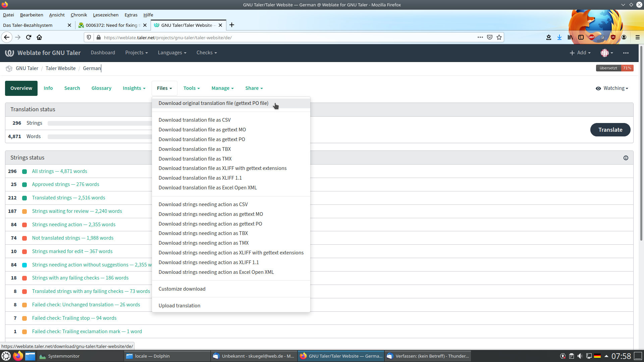Switch to the Glossary tab
This screenshot has width=644, height=362.
(101, 88)
